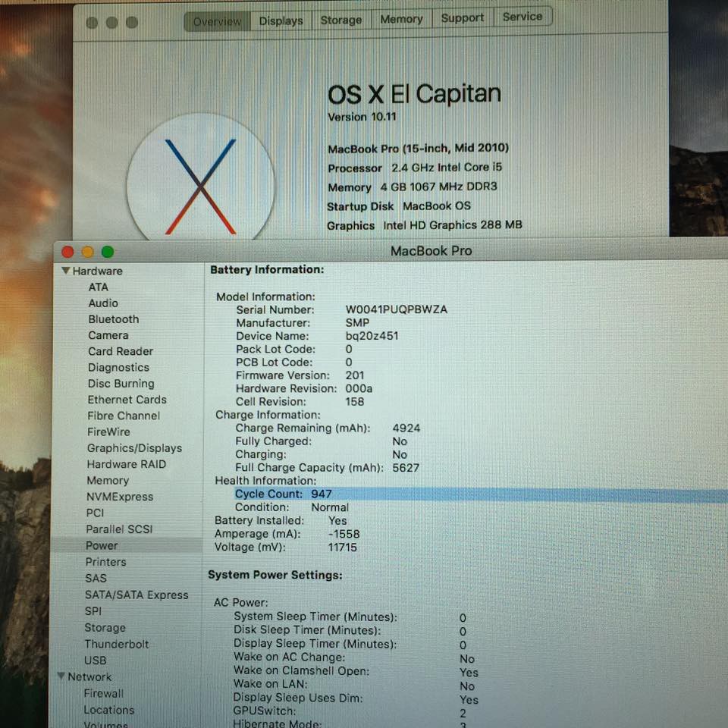This screenshot has width=728, height=728.
Task: Open USB hardware details
Action: (x=96, y=661)
